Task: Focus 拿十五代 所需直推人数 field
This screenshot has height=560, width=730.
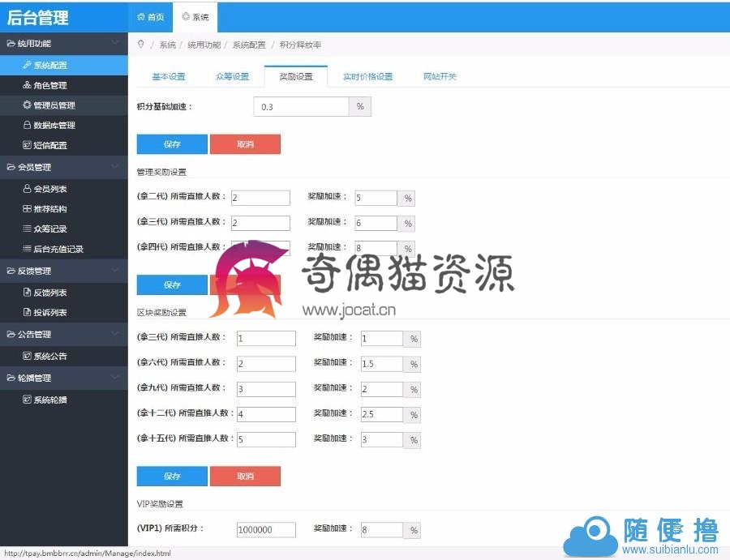Action: coord(266,439)
